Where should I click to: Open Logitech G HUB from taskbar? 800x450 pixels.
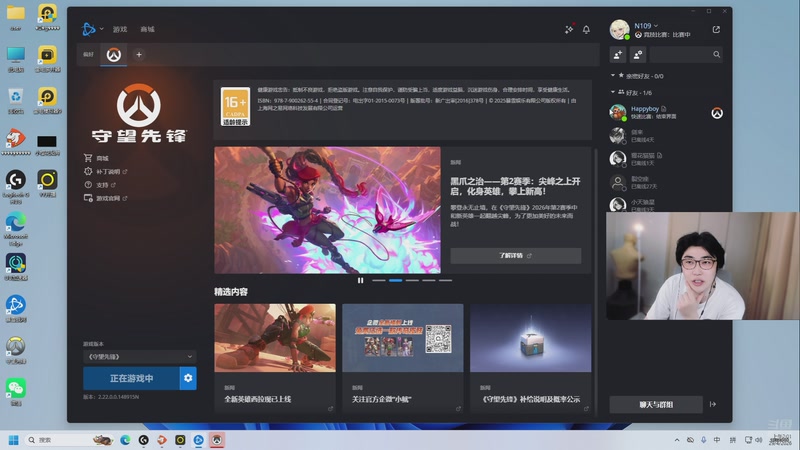(143, 440)
